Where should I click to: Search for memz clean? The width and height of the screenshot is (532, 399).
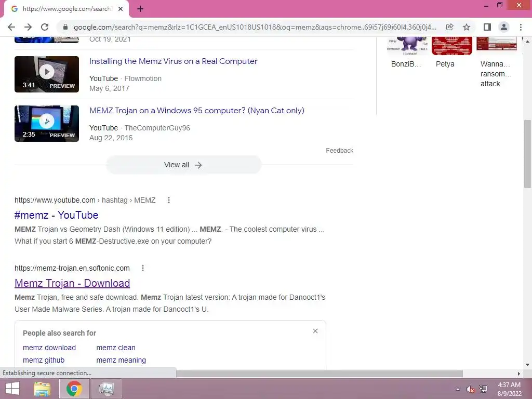[116, 348]
